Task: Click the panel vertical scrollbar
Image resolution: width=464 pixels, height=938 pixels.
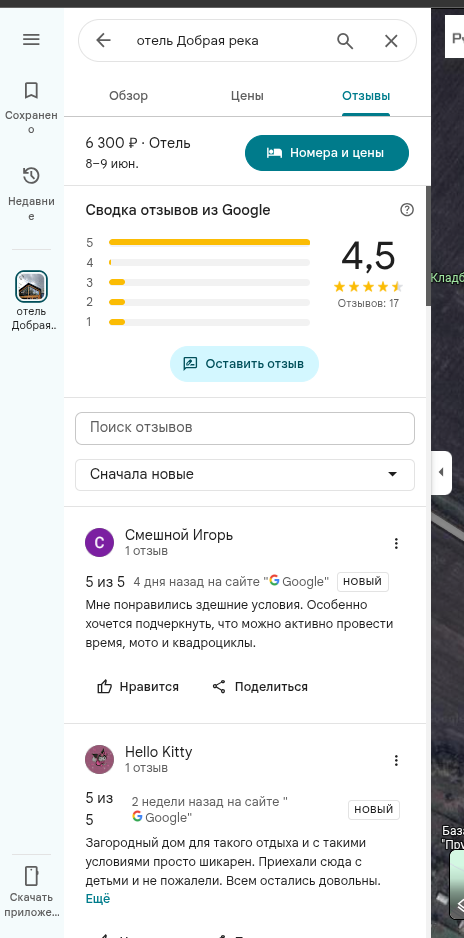Action: click(428, 246)
